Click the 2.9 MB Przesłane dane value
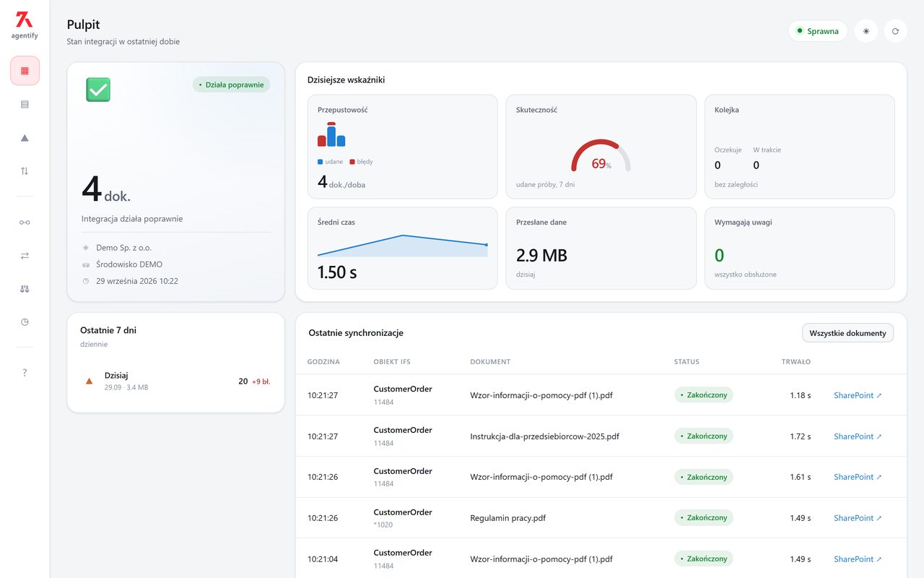The image size is (924, 578). [541, 255]
